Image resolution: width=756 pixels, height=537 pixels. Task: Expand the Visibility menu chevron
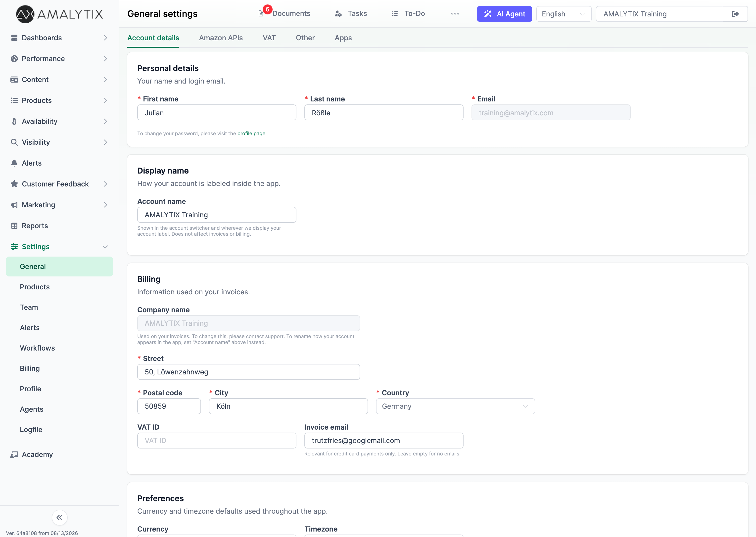[x=105, y=142]
